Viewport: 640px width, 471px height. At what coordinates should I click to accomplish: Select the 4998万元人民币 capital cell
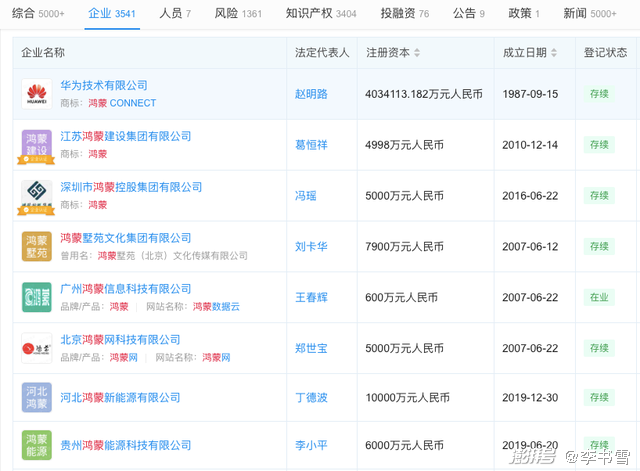point(404,145)
